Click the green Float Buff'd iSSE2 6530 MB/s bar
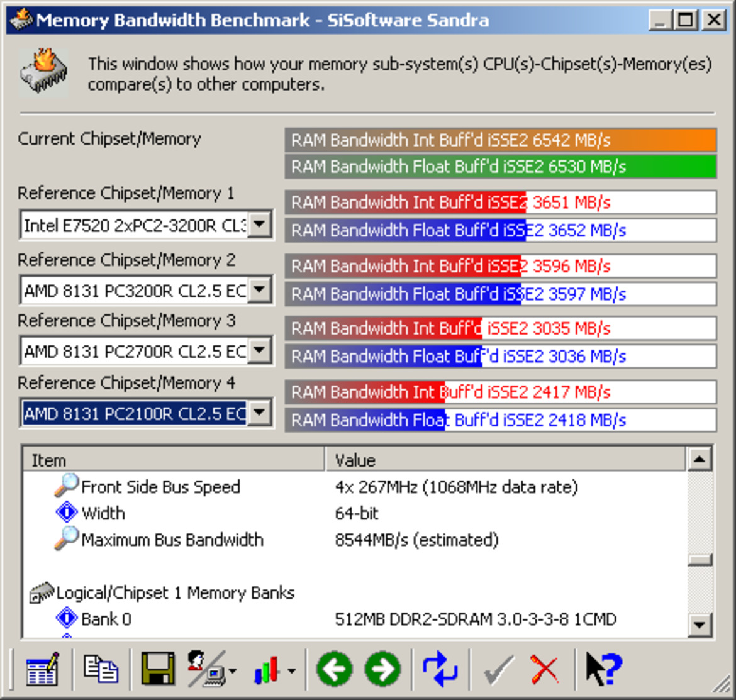 [x=500, y=167]
